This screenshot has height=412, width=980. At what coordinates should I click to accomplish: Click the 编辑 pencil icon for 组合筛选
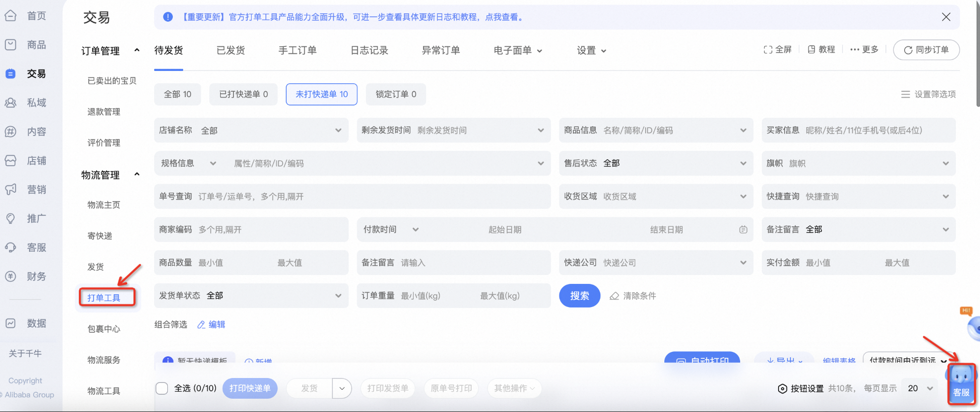pos(201,324)
